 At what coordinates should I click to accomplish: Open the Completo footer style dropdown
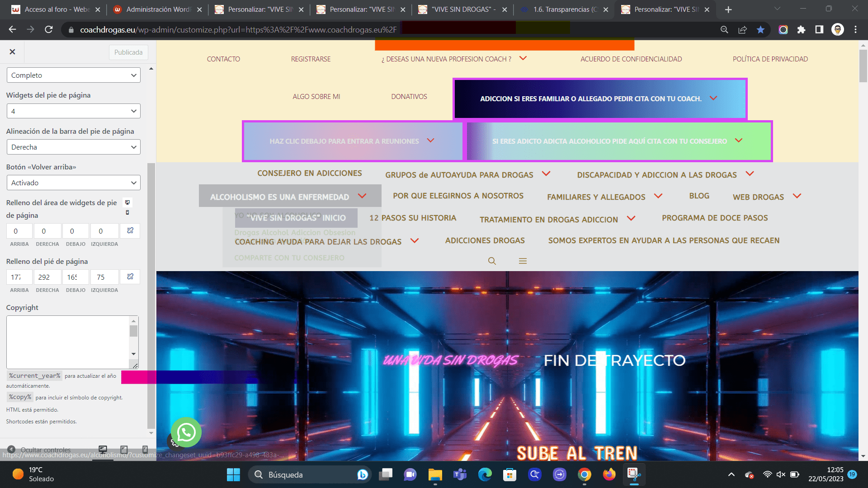click(73, 75)
